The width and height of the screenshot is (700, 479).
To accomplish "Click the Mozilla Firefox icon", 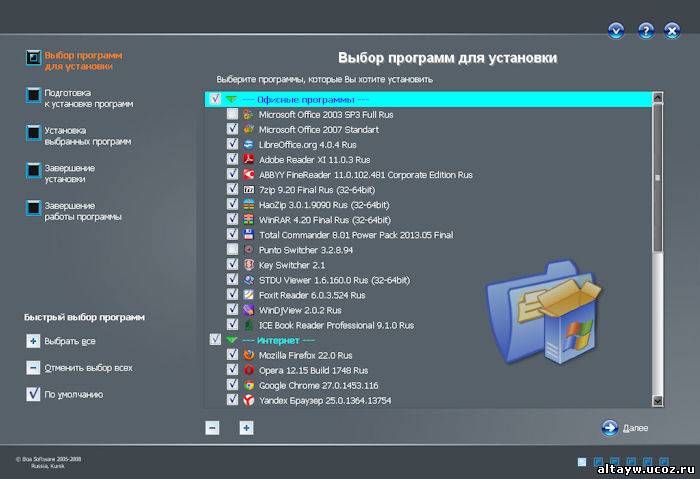I will [248, 355].
